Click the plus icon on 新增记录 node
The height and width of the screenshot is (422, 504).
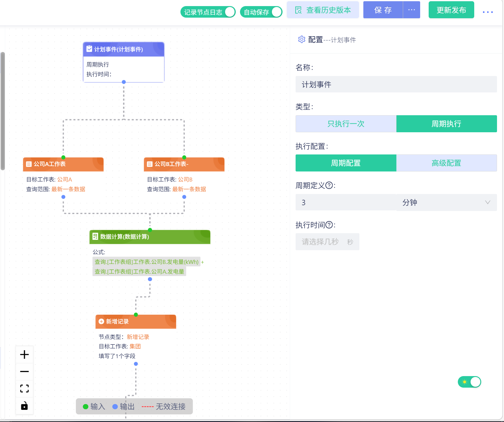101,321
